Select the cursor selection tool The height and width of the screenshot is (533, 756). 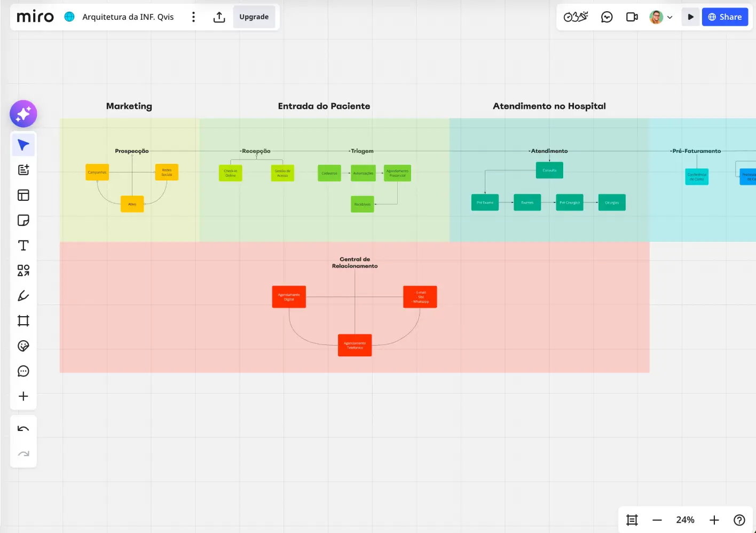tap(23, 145)
